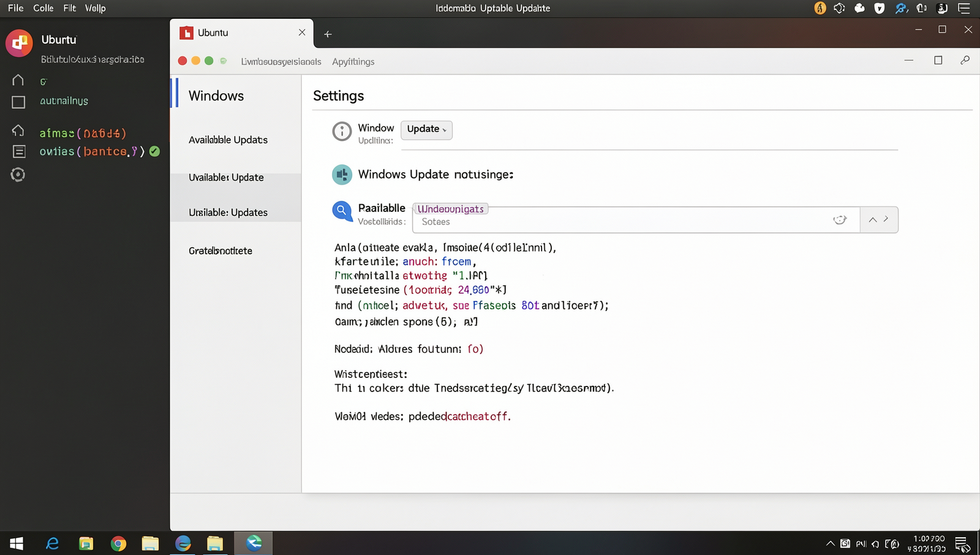Viewport: 980px width, 555px height.
Task: Click the orange lightning icon in the top bar
Action: (820, 8)
